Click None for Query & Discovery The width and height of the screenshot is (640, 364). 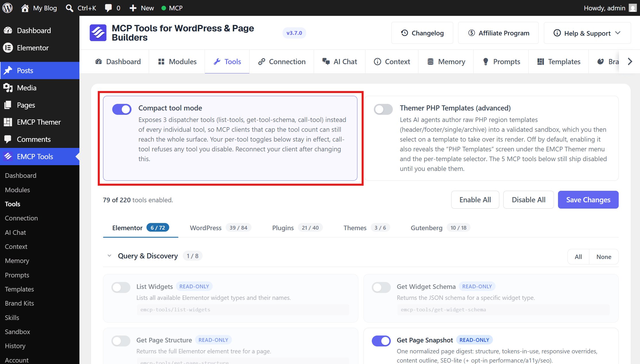(604, 257)
